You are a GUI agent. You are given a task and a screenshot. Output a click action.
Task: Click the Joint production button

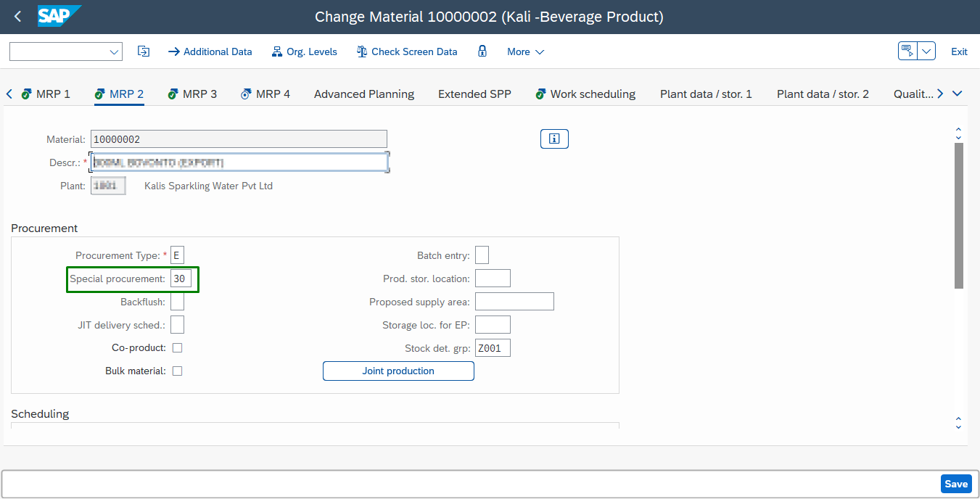click(398, 371)
